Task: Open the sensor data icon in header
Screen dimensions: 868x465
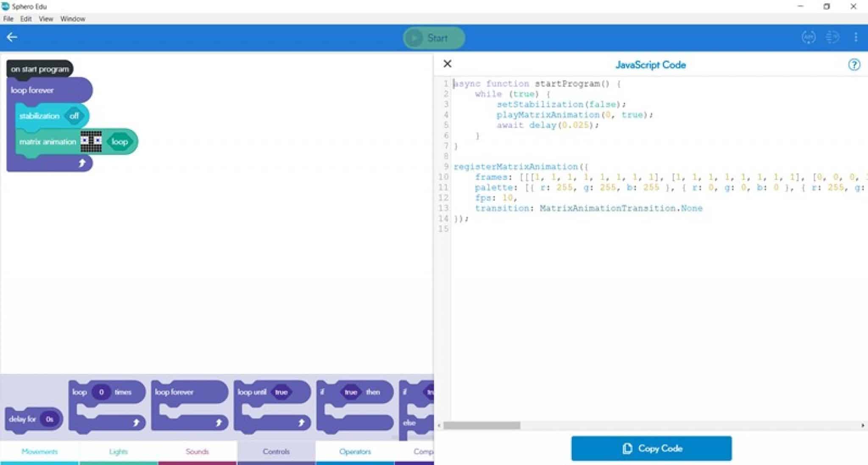Action: 832,37
